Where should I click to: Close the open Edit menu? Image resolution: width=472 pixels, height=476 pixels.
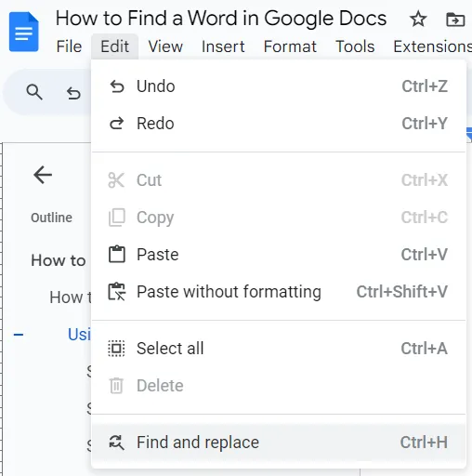114,46
